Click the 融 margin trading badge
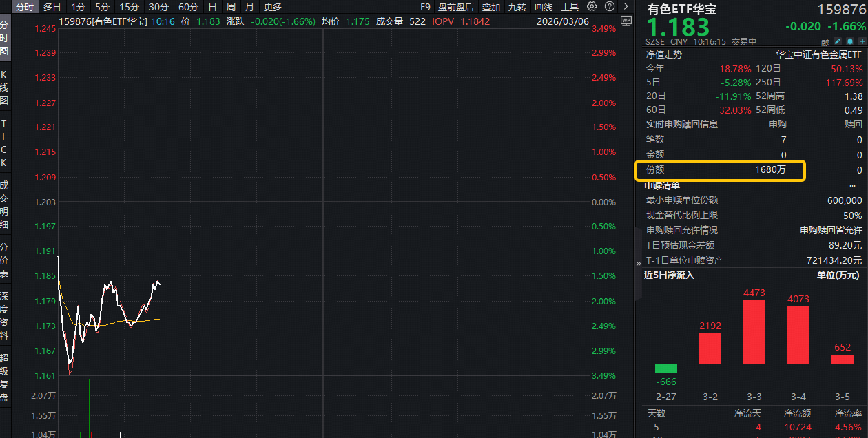The image size is (868, 438). click(x=825, y=42)
